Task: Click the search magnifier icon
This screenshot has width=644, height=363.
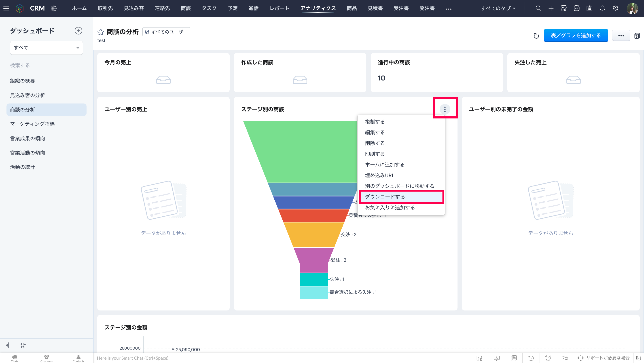Action: tap(538, 8)
